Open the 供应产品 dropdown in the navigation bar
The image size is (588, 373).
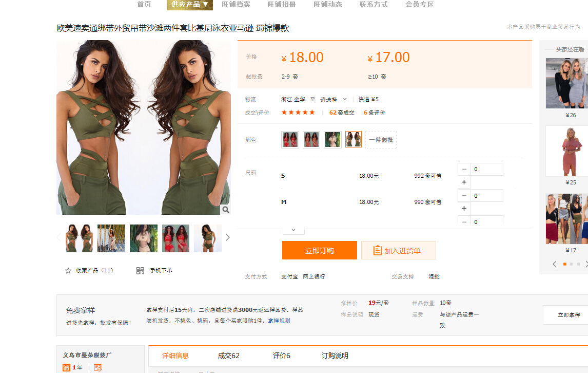(189, 5)
